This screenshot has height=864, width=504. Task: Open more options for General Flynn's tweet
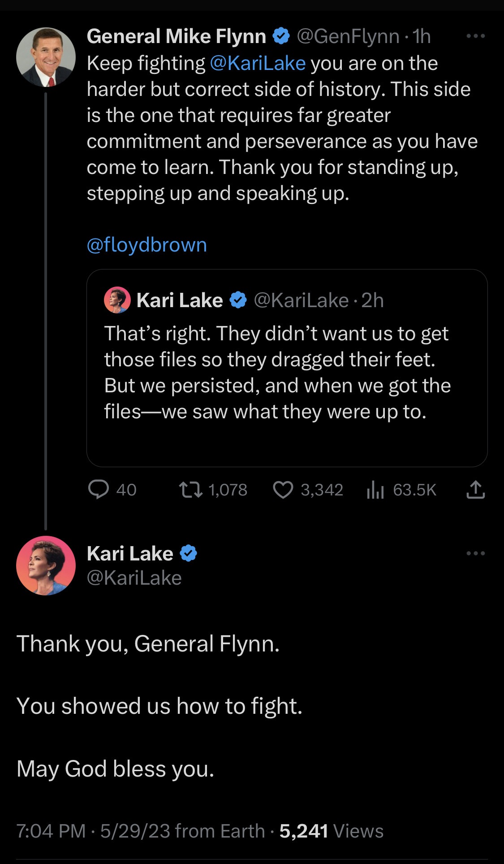pos(475,36)
